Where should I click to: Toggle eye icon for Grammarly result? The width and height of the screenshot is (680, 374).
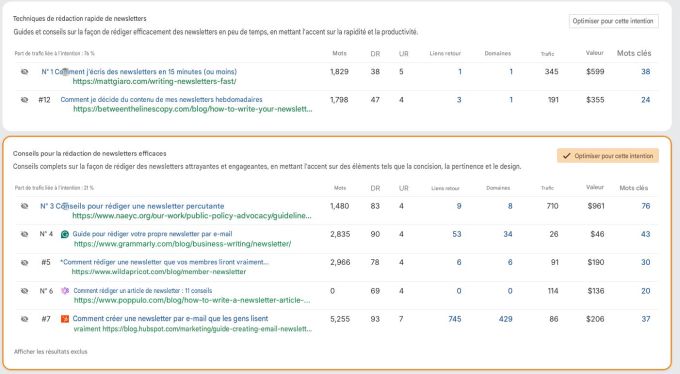24,234
